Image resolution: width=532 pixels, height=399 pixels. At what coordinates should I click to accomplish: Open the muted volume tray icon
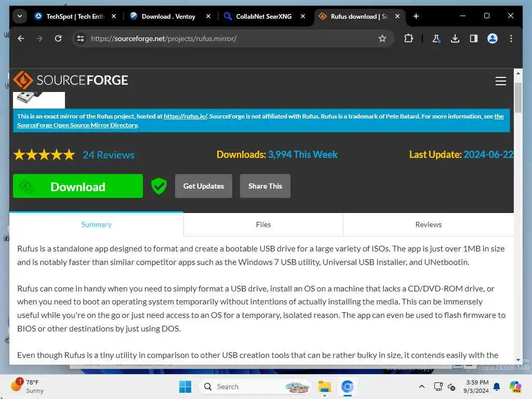[x=451, y=387]
